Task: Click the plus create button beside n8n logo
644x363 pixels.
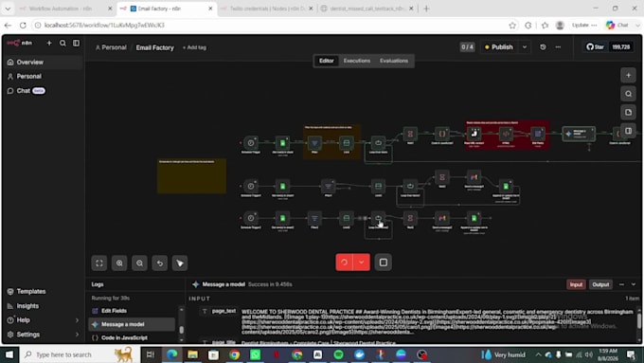Action: (49, 43)
